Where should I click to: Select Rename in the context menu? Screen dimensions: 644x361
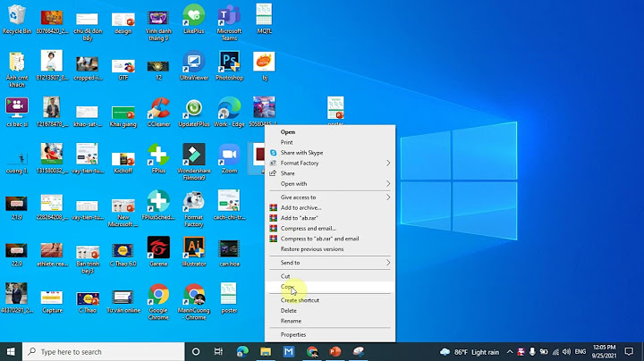(x=331, y=321)
